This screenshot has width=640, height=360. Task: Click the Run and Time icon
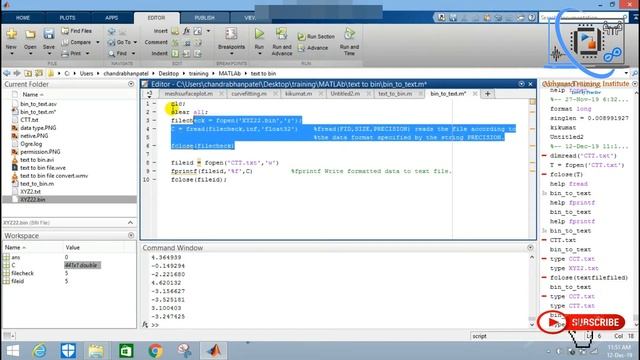(349, 34)
